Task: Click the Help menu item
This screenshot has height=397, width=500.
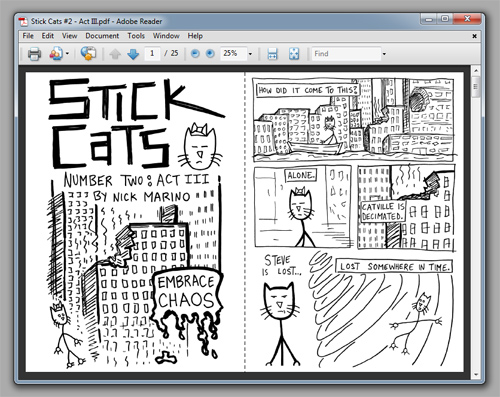Action: coord(195,36)
